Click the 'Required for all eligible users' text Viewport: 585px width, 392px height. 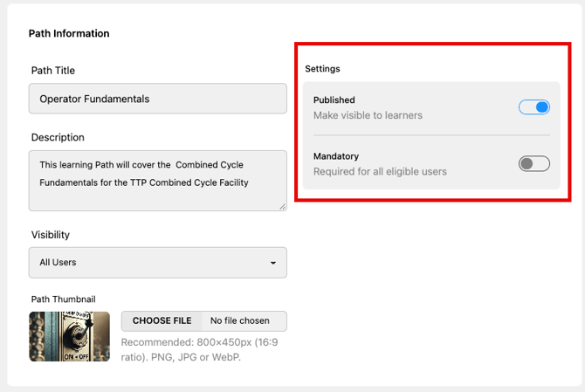(380, 172)
